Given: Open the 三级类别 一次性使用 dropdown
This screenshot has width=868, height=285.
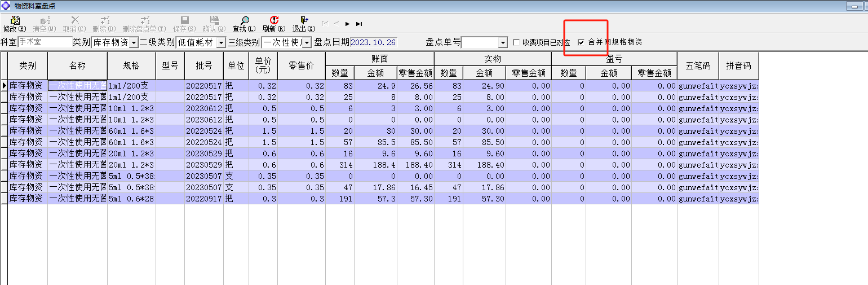Looking at the screenshot, I should 307,42.
